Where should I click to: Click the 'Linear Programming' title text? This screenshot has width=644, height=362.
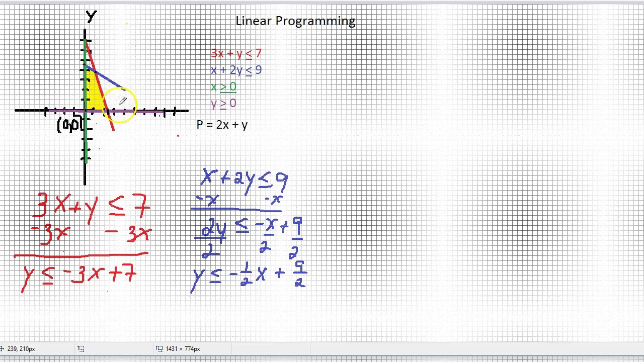pyautogui.click(x=295, y=21)
